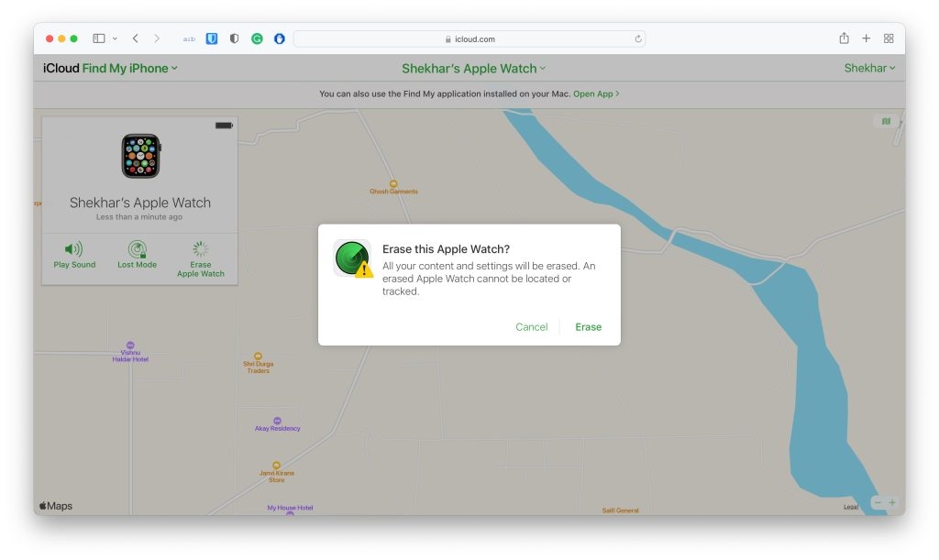The image size is (939, 560).
Task: Go forward in Safari
Action: click(x=157, y=38)
